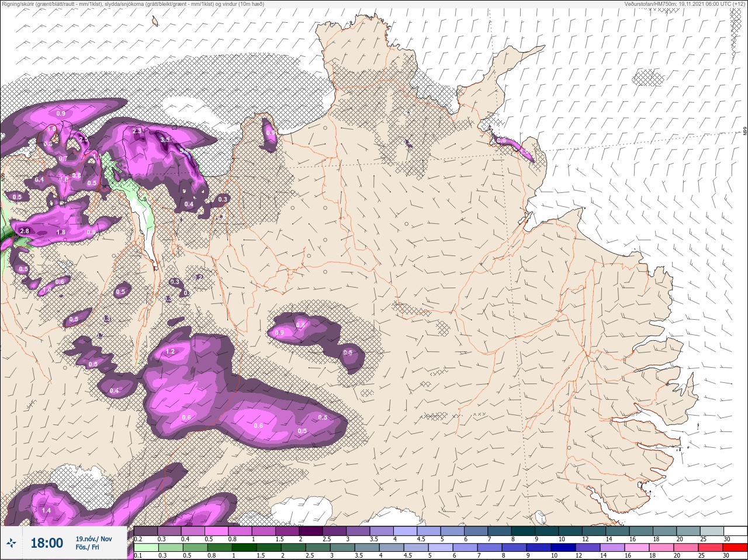Click the weekday text 'Fös./ Fri'
Viewport: 748px width, 560px height.
(86, 548)
